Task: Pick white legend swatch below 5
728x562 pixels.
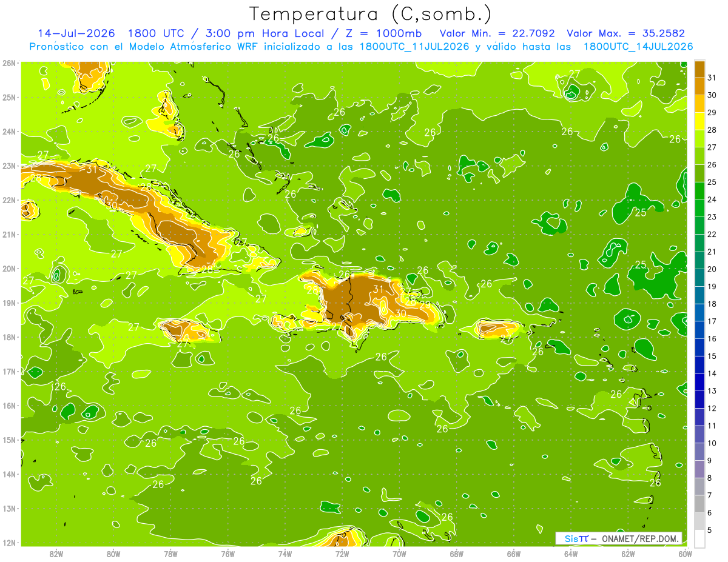Action: coord(699,538)
